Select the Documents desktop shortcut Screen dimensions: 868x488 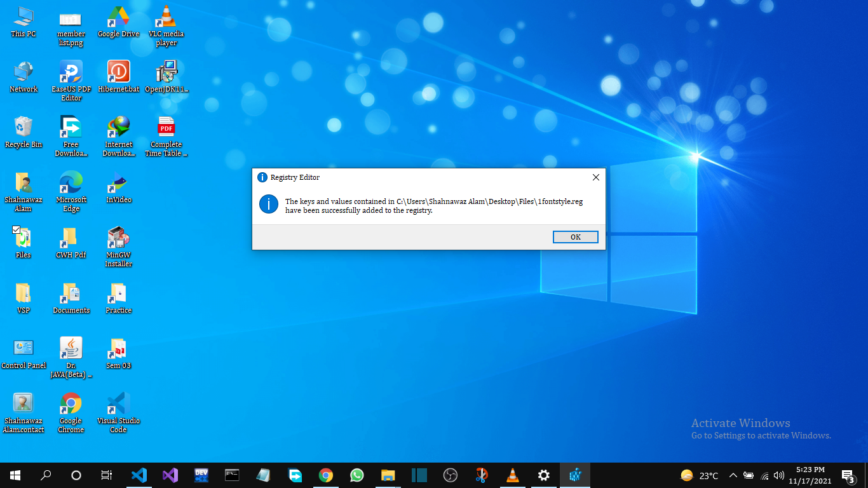coord(71,299)
